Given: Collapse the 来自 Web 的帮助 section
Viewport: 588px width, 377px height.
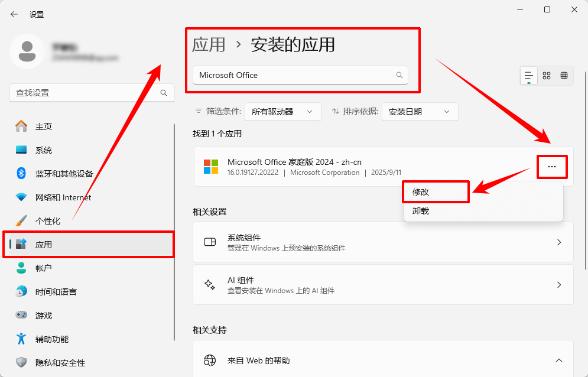Looking at the screenshot, I should (x=559, y=360).
